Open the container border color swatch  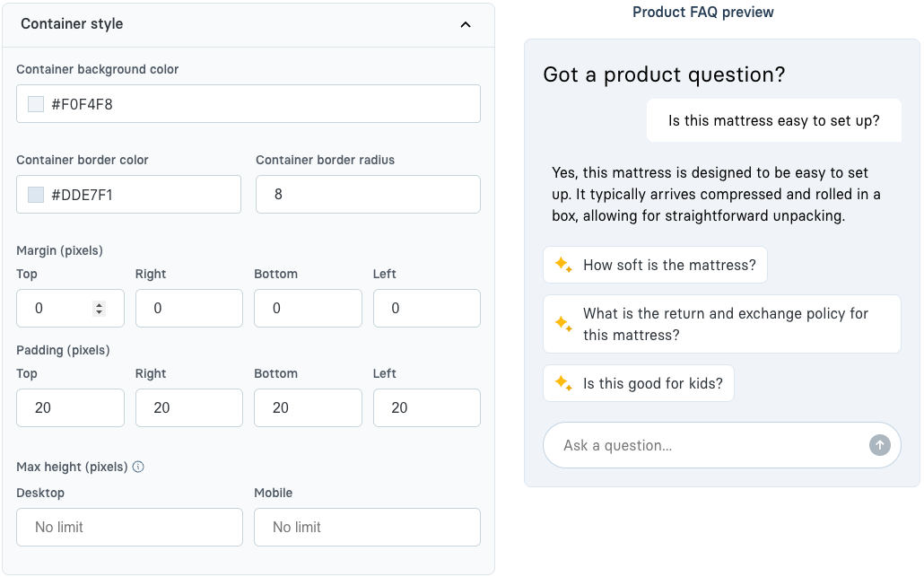(36, 195)
